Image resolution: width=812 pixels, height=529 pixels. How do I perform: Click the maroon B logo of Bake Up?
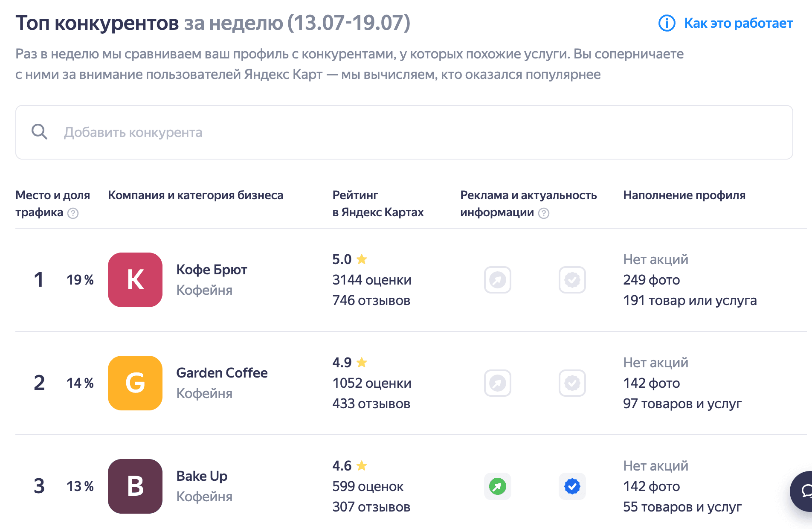click(135, 486)
